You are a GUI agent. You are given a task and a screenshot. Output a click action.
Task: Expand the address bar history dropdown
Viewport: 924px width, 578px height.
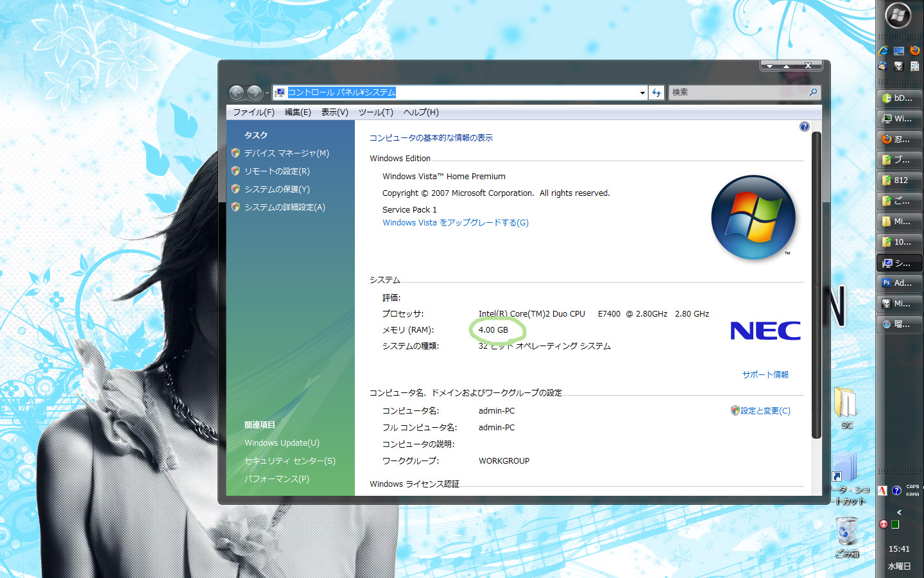click(642, 93)
